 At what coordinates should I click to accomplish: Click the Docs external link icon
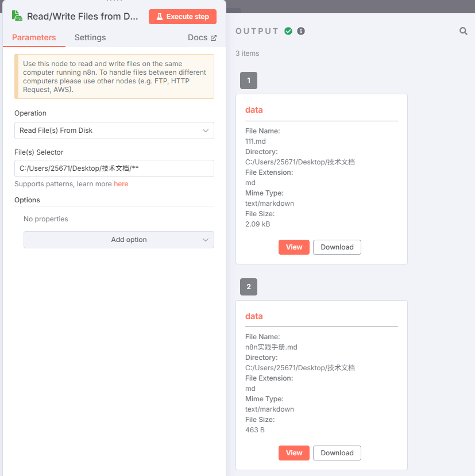pyautogui.click(x=214, y=38)
